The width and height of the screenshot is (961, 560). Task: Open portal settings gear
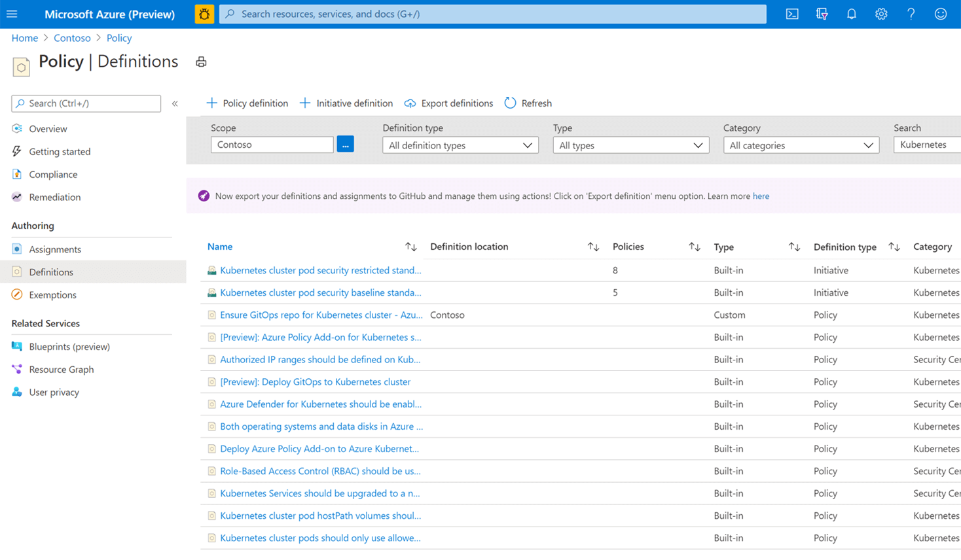click(x=881, y=14)
